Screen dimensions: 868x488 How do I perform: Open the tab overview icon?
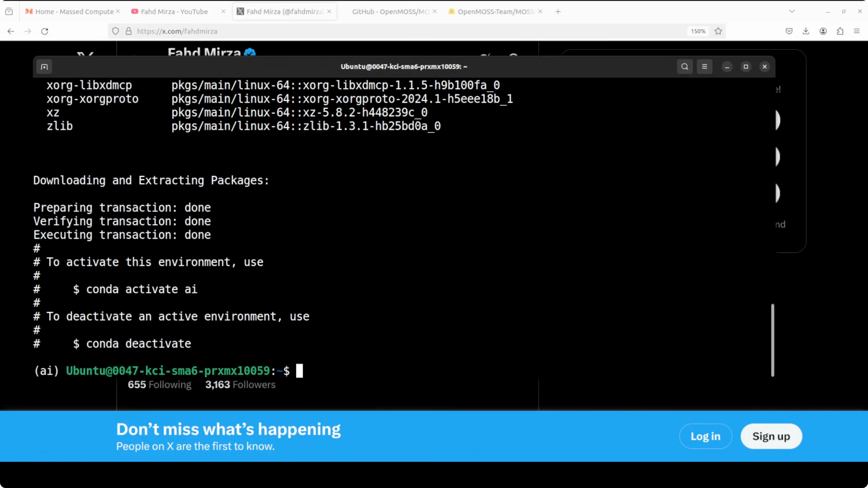(9, 11)
